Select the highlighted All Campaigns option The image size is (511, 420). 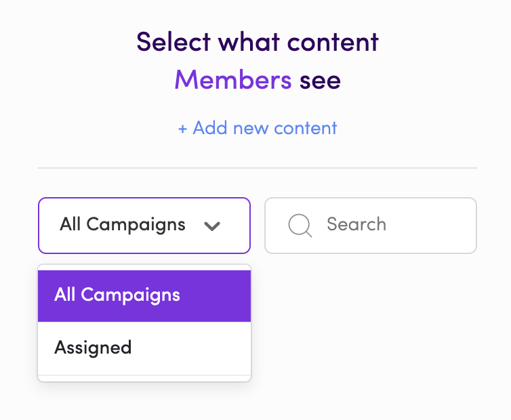coord(144,296)
